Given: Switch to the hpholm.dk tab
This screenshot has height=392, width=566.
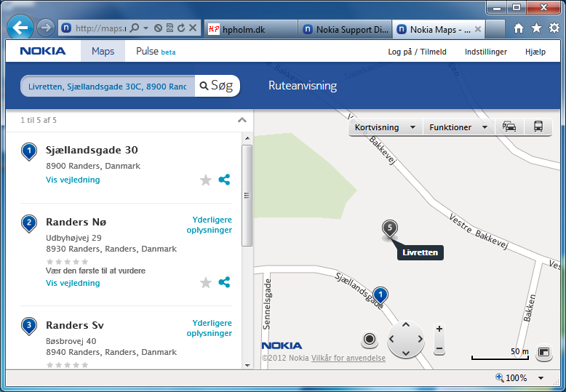Looking at the screenshot, I should click(251, 29).
